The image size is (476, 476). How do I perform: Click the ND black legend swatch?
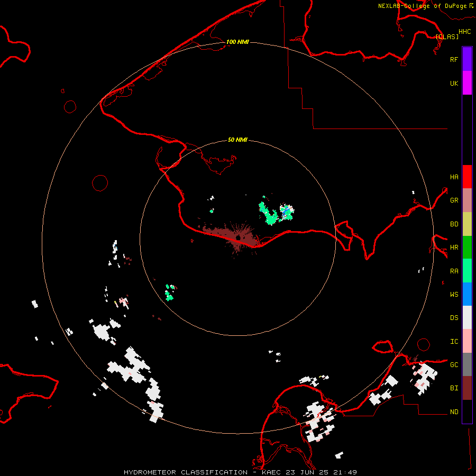(467, 411)
